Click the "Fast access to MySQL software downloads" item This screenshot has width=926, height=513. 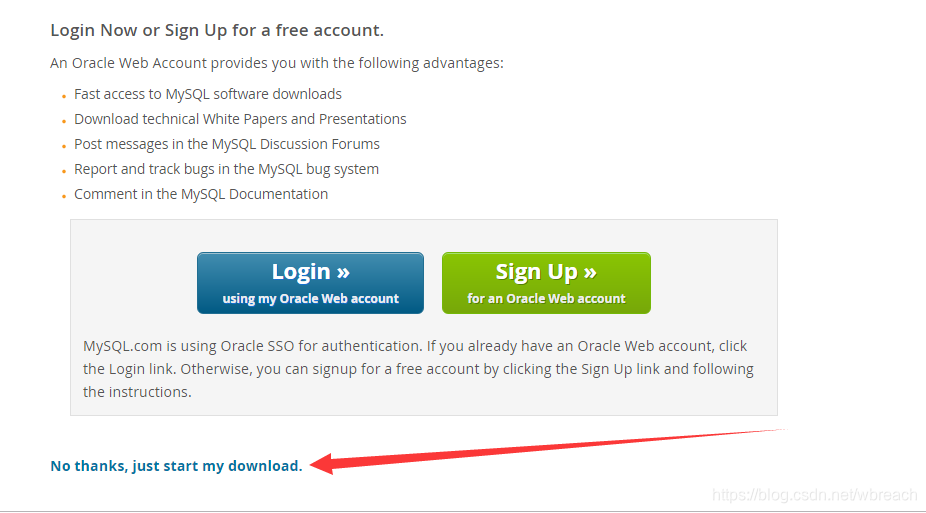pos(207,94)
